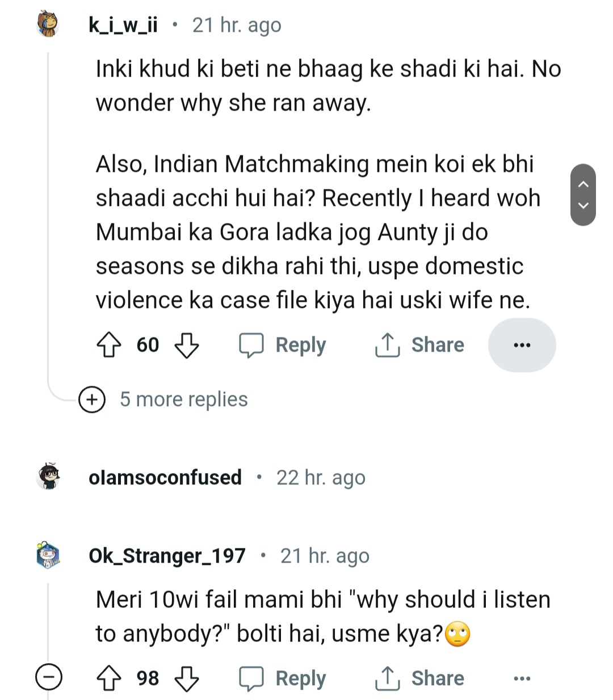This screenshot has width=613, height=700.
Task: Open olamsoconfused user profile
Action: click(x=165, y=478)
